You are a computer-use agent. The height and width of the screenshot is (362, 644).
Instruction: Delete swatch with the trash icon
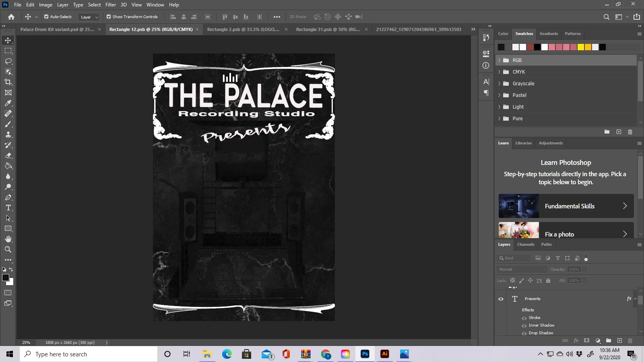(630, 132)
